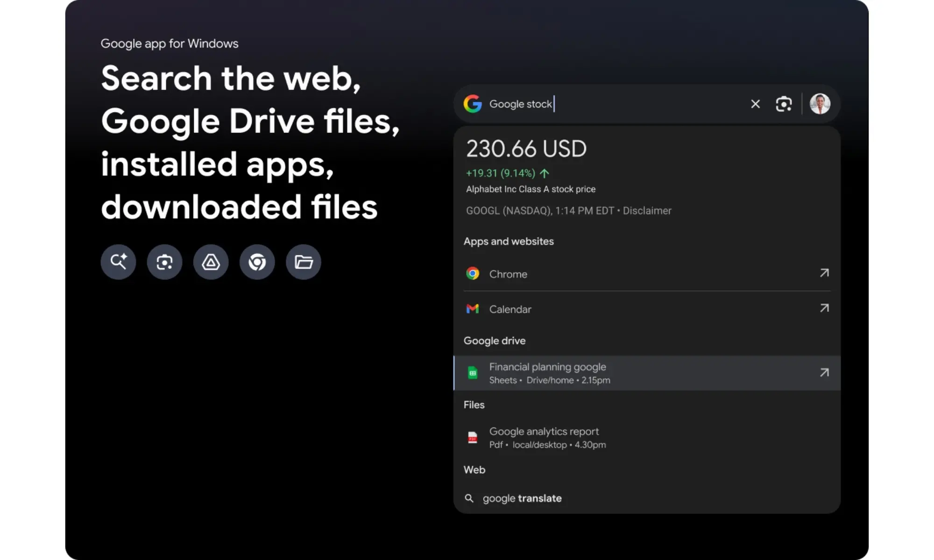
Task: Click the profile avatar in the search bar
Action: [820, 104]
